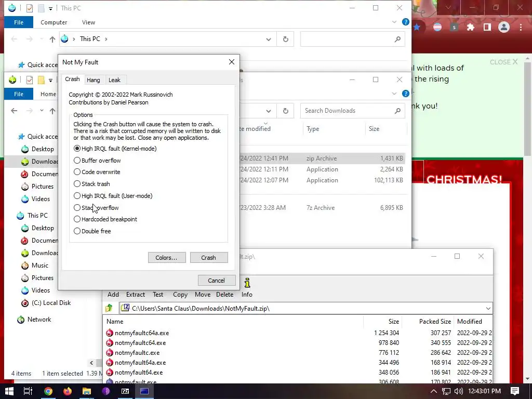532x399 pixels.
Task: Open Pictures under Quick access
Action: tap(38, 187)
